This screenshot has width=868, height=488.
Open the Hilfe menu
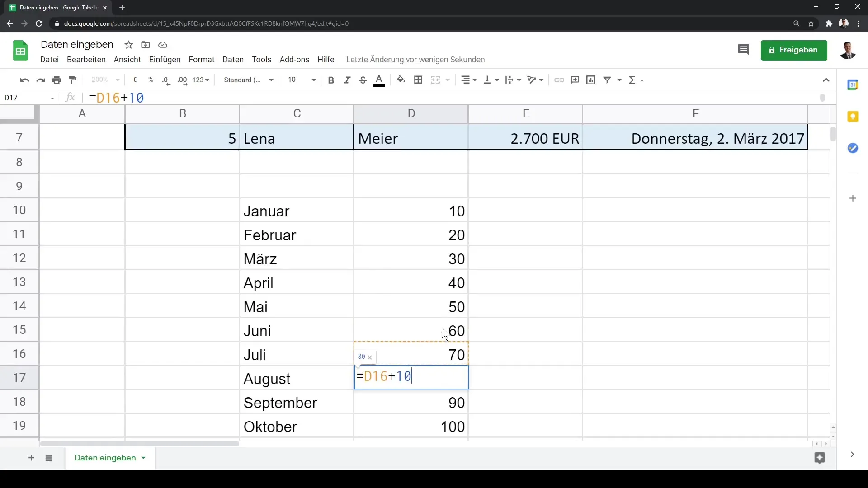pyautogui.click(x=325, y=60)
